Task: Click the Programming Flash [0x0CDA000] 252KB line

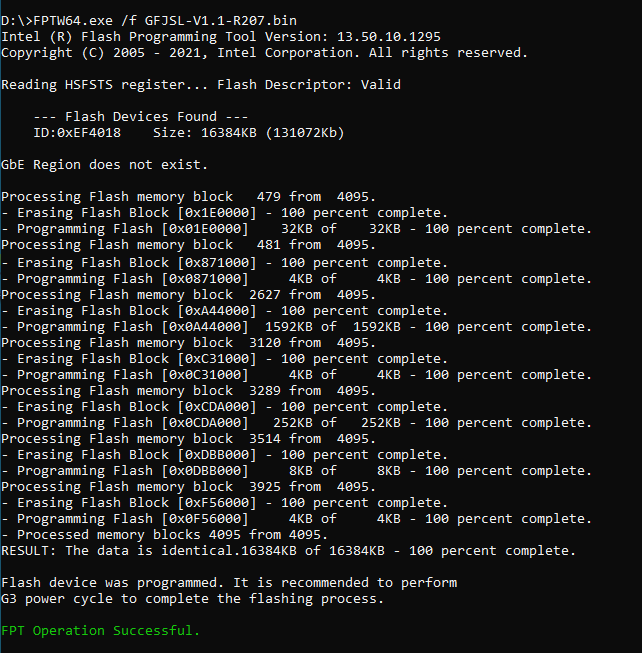Action: pos(296,423)
